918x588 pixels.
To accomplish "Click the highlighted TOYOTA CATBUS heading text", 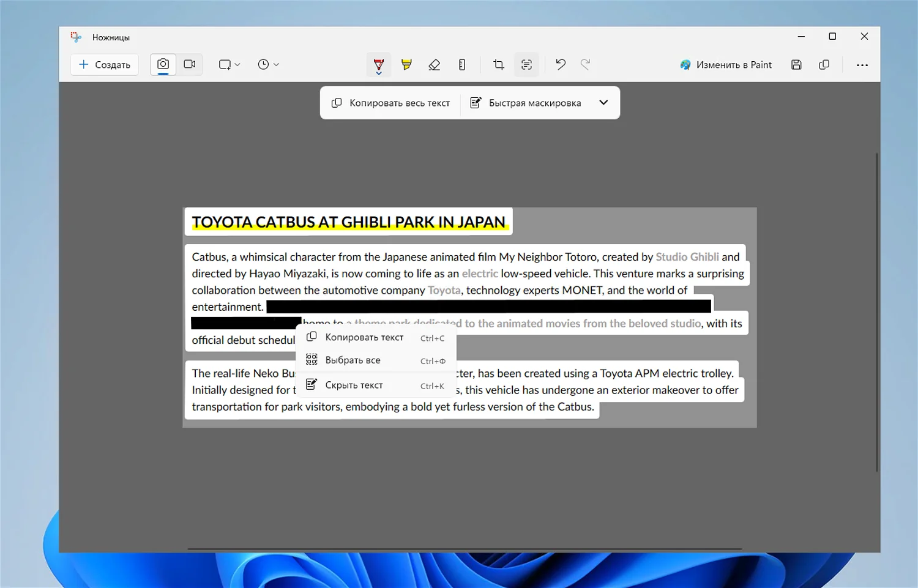I will (x=349, y=222).
